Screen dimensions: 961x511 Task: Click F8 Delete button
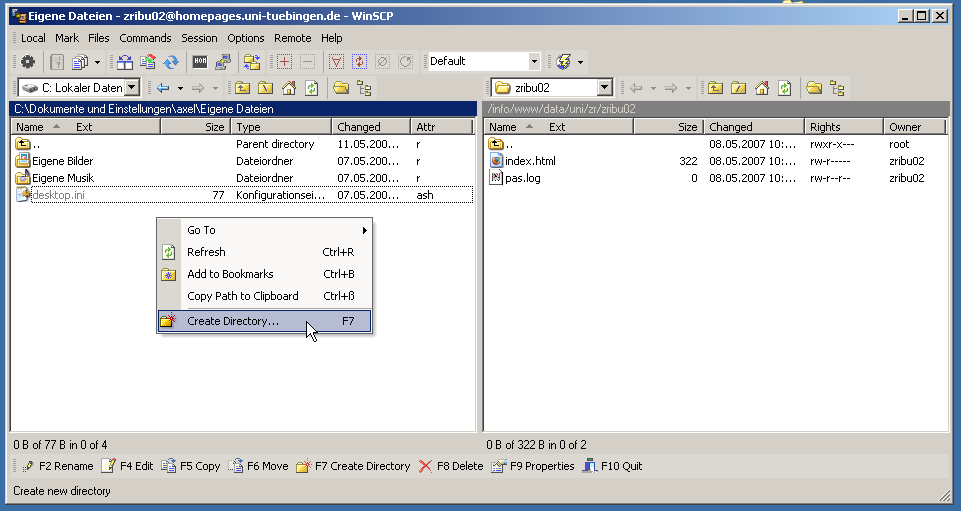click(451, 466)
